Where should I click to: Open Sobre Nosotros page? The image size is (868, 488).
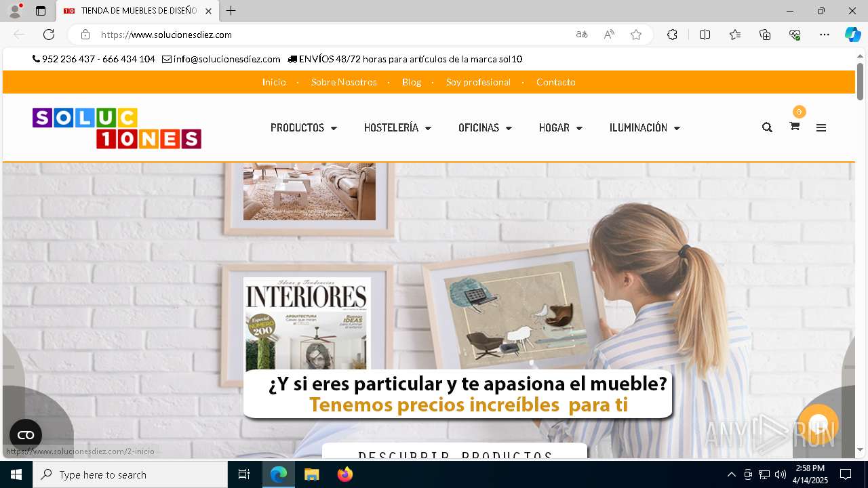pos(344,82)
